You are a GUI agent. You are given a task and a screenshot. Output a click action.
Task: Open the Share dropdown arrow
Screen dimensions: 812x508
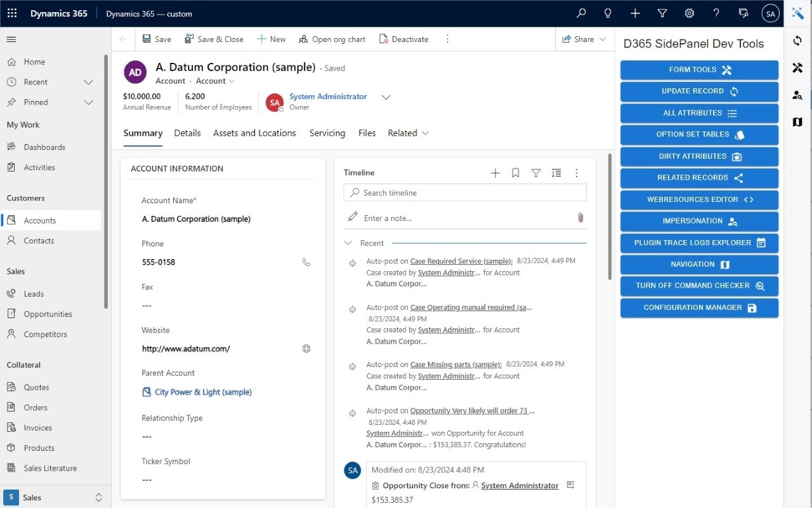[x=603, y=39]
